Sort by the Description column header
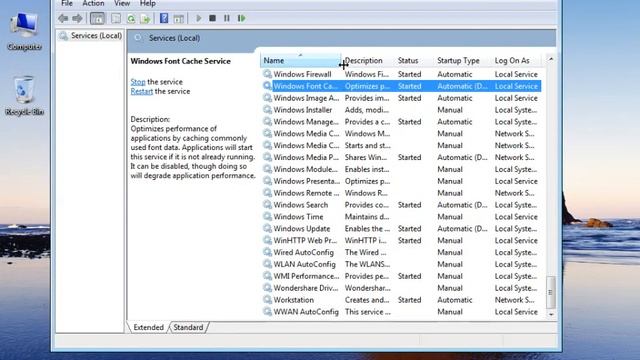 click(x=367, y=60)
